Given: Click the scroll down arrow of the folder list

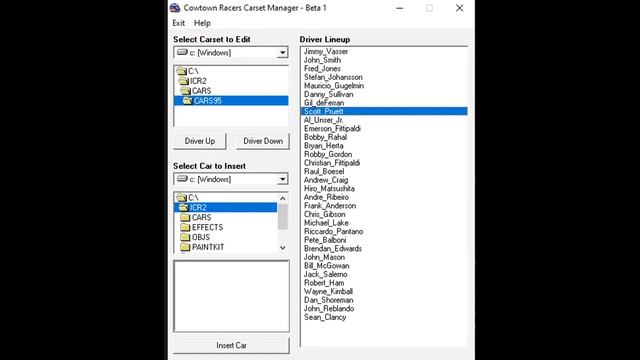Looking at the screenshot, I should click(x=282, y=248).
